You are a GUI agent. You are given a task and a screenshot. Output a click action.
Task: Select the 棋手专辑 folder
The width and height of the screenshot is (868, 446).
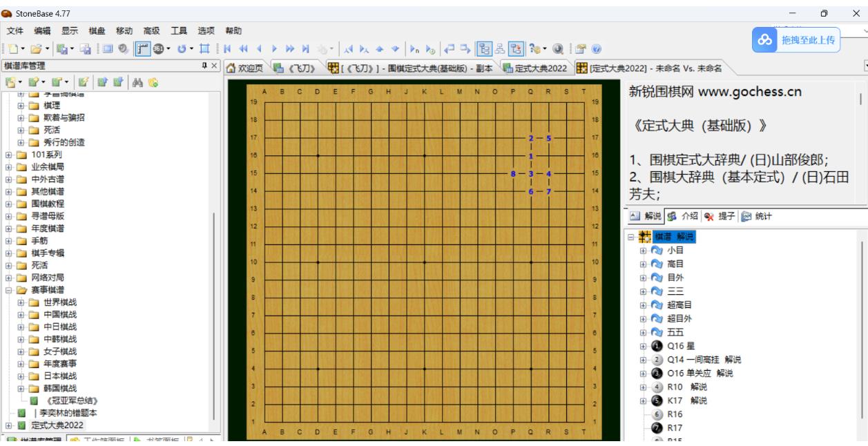48,253
